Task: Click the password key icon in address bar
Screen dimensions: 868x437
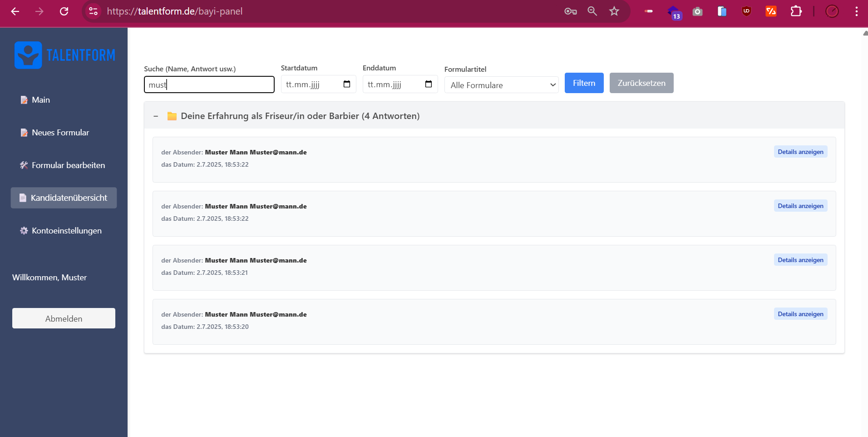Action: (x=570, y=11)
